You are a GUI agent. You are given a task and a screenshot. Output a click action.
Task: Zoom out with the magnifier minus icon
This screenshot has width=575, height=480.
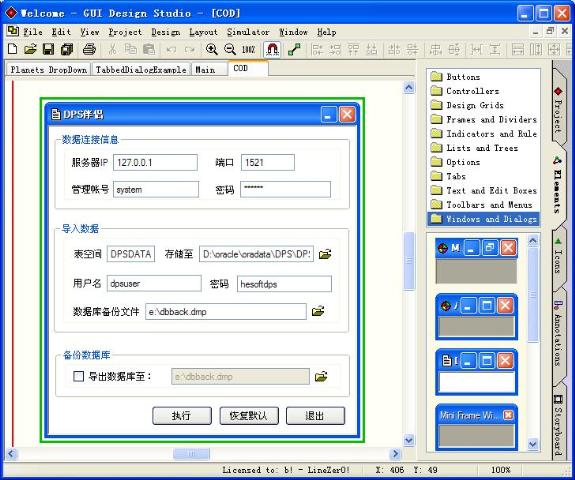pyautogui.click(x=230, y=49)
